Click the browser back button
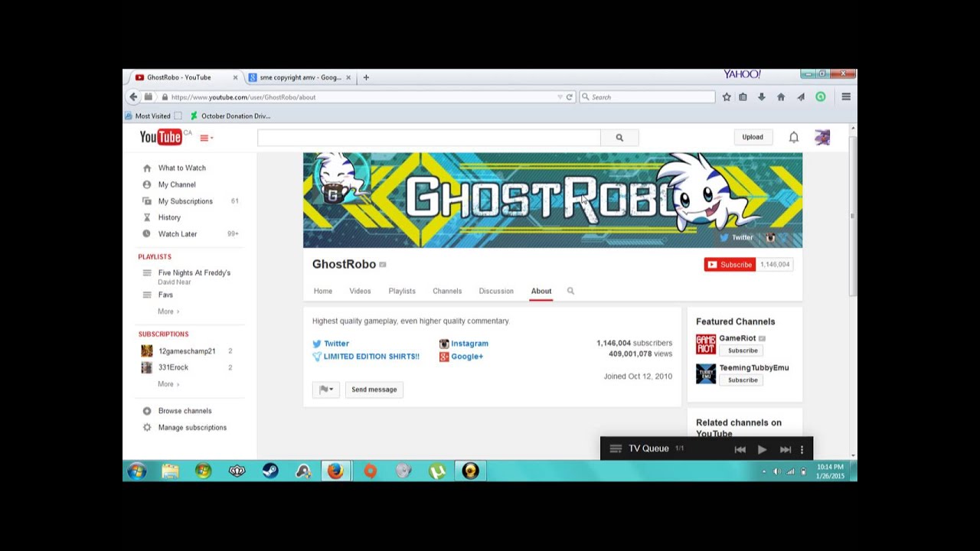This screenshot has width=980, height=551. click(x=133, y=97)
